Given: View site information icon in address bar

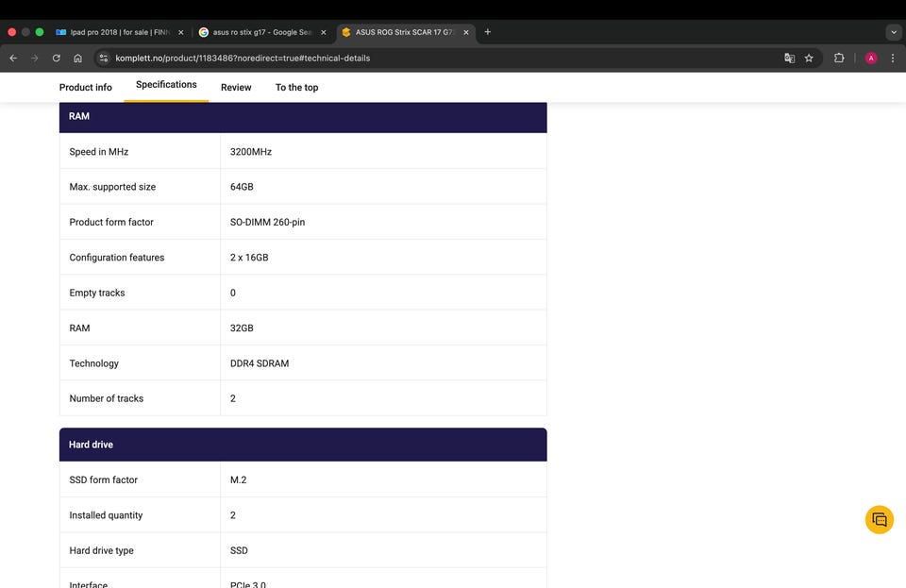Looking at the screenshot, I should click(x=104, y=58).
